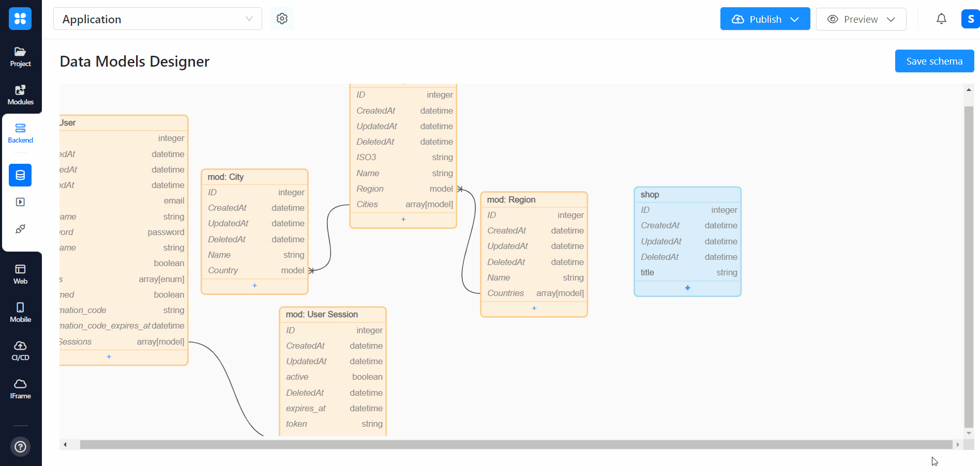Switch to the Modules section

coord(20,95)
